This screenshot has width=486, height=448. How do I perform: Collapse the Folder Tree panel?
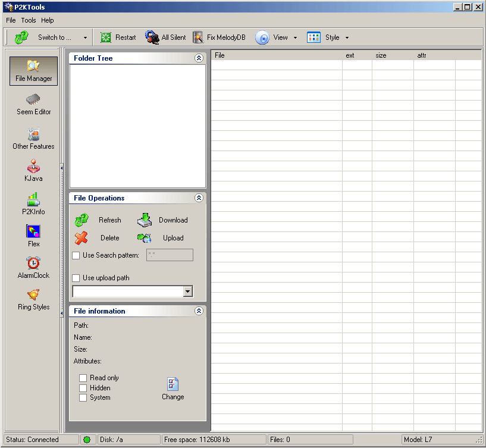pyautogui.click(x=199, y=58)
